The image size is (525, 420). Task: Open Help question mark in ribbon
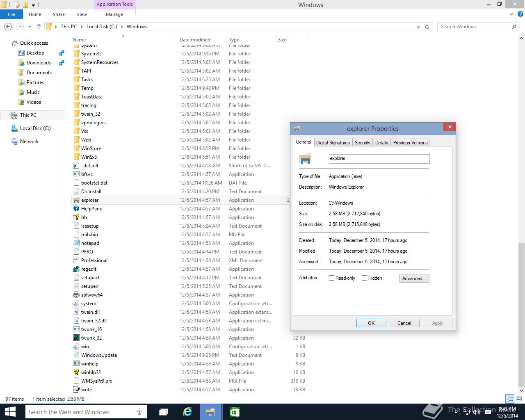click(x=520, y=14)
